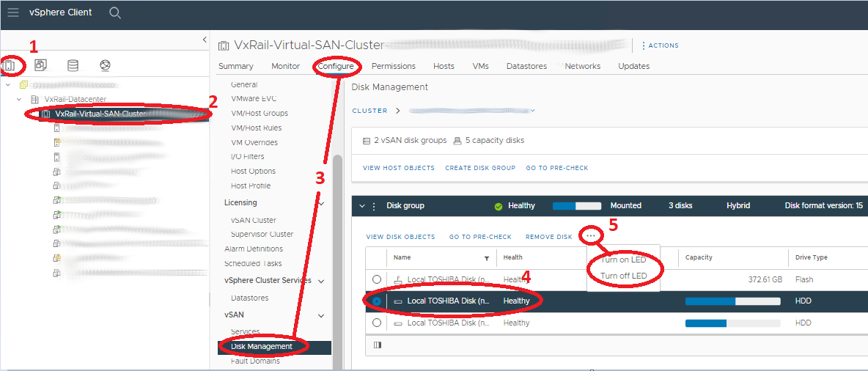Collapse the navigator sidebar panel
Viewport: 868px width, 371px height.
(205, 40)
